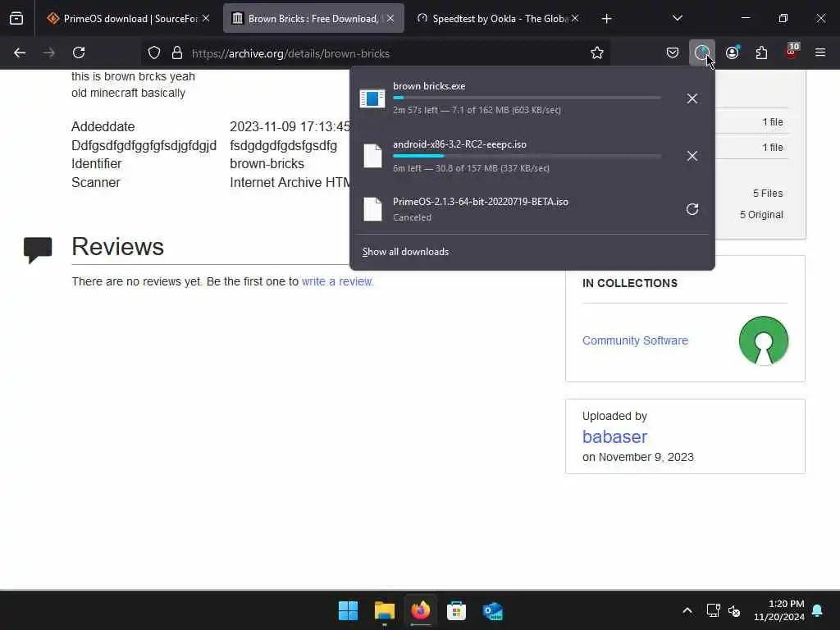
Task: Switch to Speedtest by Ookla tab
Action: [498, 19]
